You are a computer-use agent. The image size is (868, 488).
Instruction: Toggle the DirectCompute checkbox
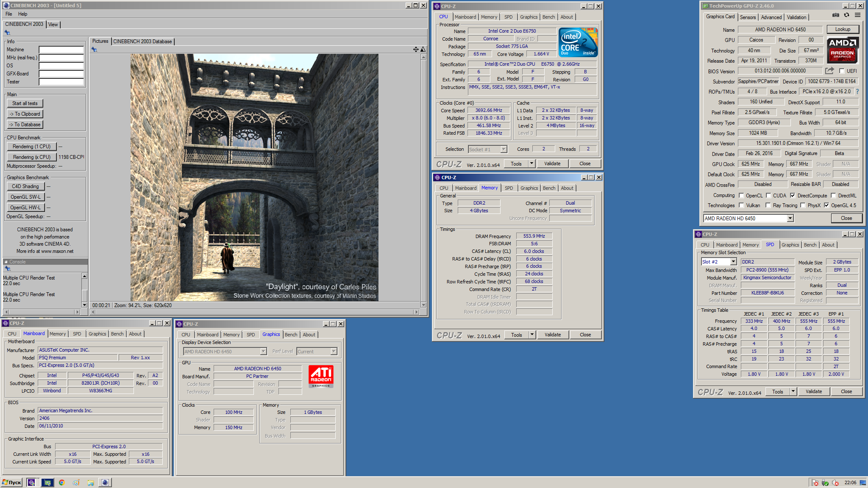pyautogui.click(x=793, y=196)
